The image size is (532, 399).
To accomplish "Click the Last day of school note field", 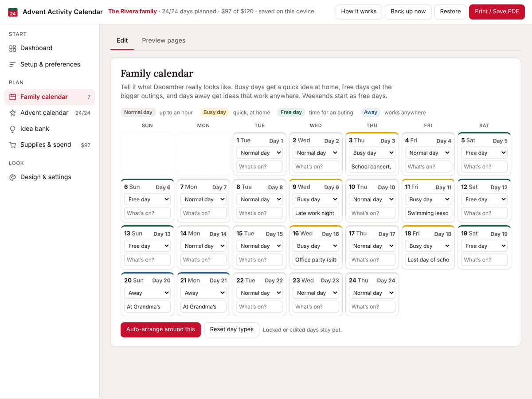I will click(428, 260).
